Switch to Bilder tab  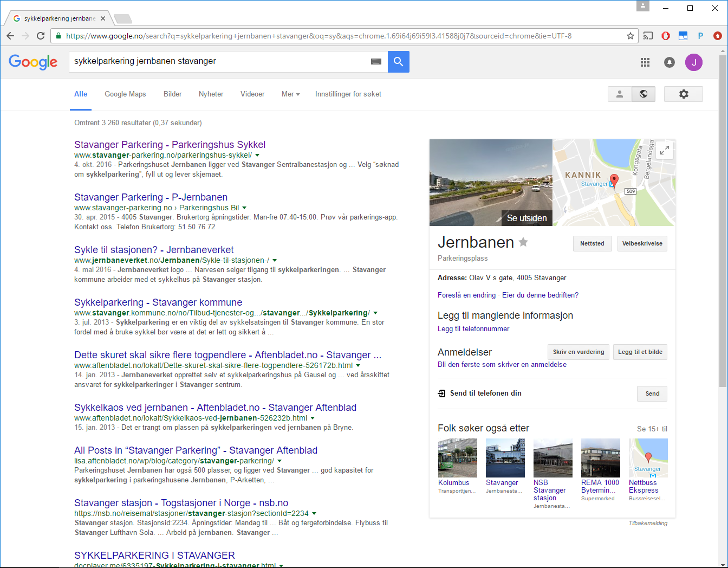point(173,94)
